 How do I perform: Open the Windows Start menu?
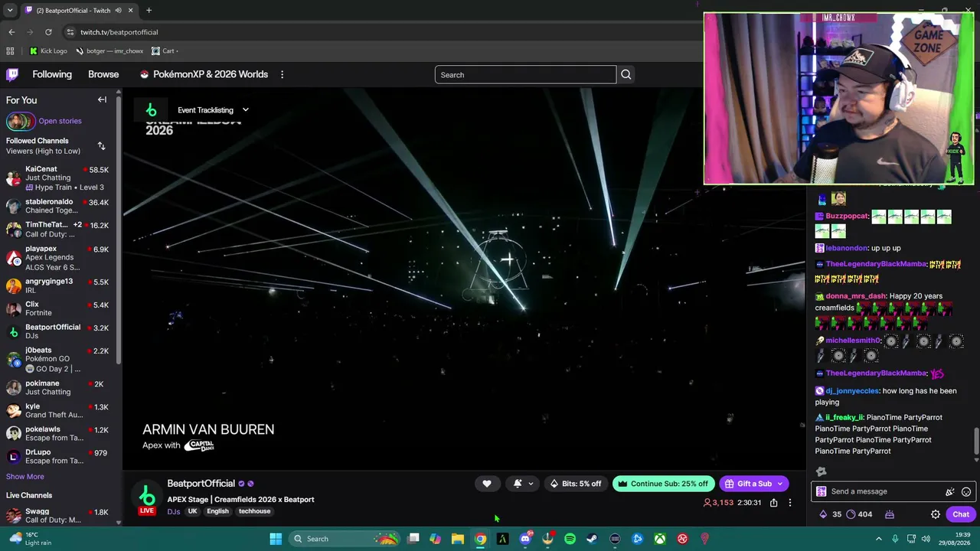point(276,539)
